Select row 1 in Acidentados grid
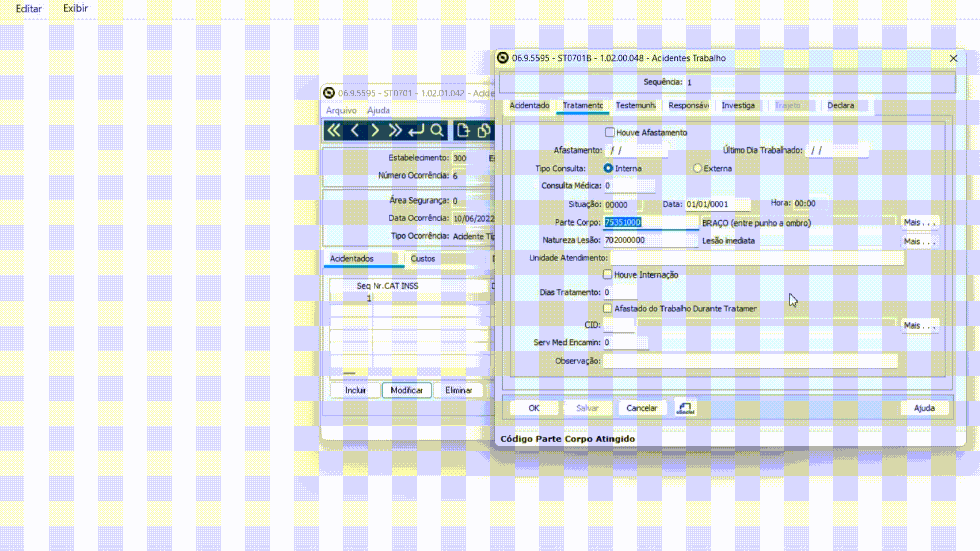Viewport: 980px width, 551px height. pos(411,298)
